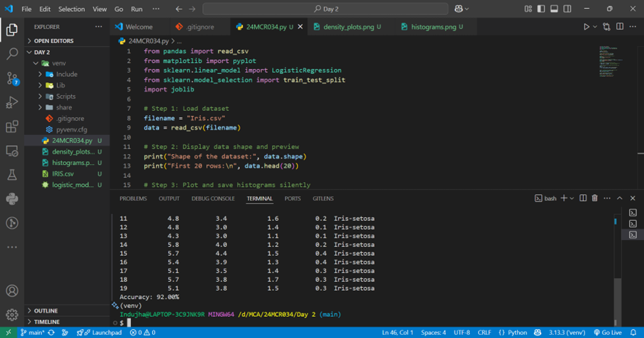Open notifications bell in status bar
Screen dimensions: 644x338
[x=633, y=333]
